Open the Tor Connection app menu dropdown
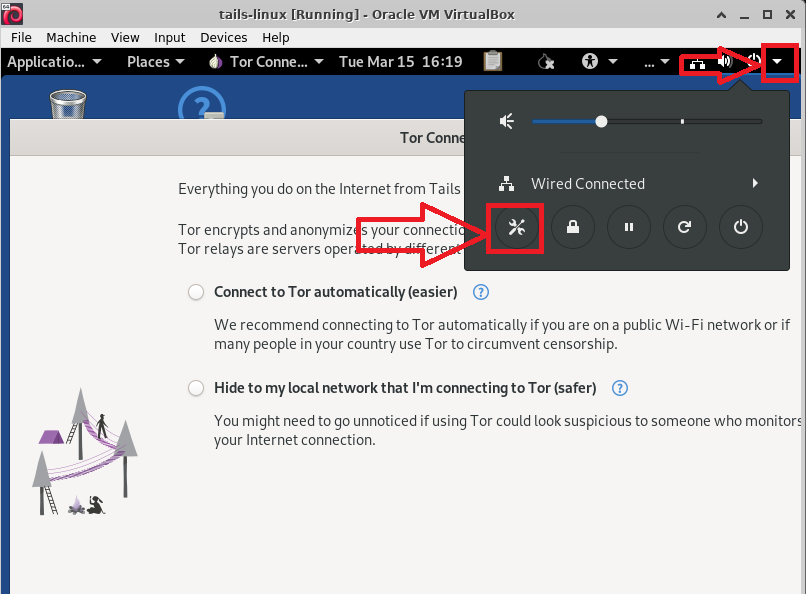 click(266, 62)
